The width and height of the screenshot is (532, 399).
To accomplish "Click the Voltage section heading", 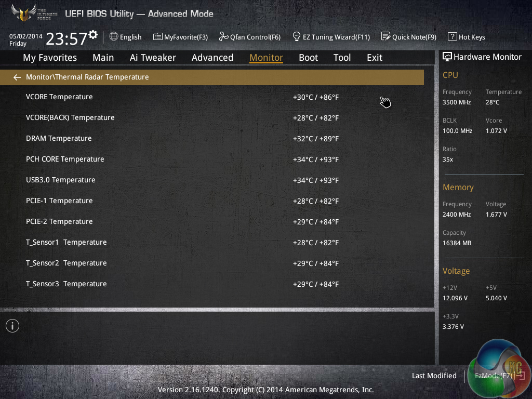I will tap(456, 271).
